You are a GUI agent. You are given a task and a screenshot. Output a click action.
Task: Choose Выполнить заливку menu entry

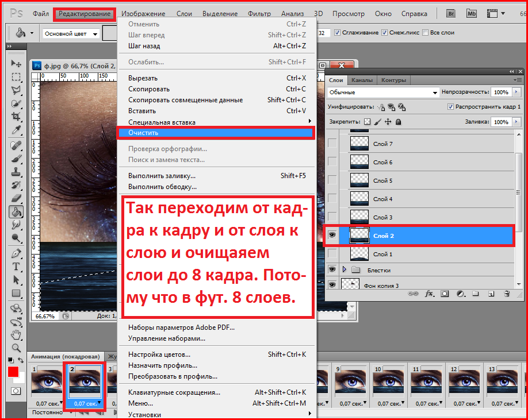click(216, 176)
